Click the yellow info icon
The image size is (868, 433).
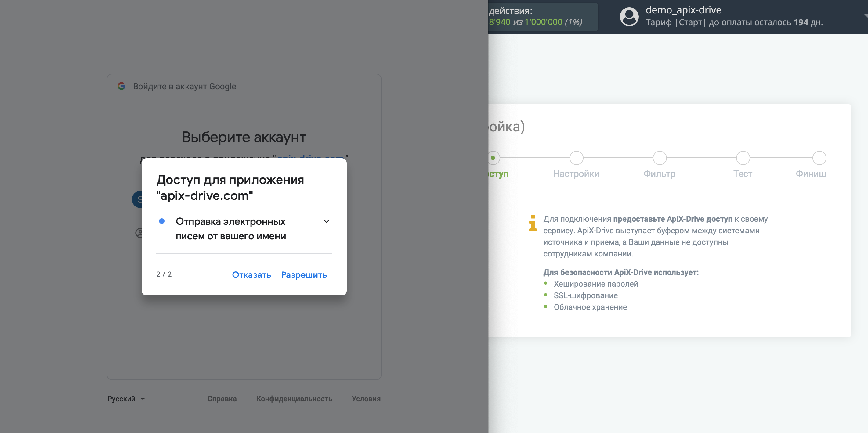[x=533, y=223]
